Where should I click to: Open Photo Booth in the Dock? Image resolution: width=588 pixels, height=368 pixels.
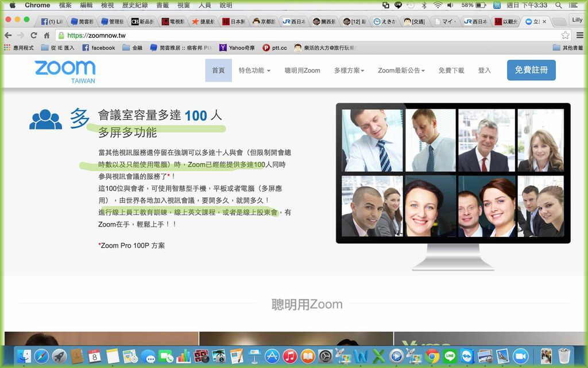202,355
